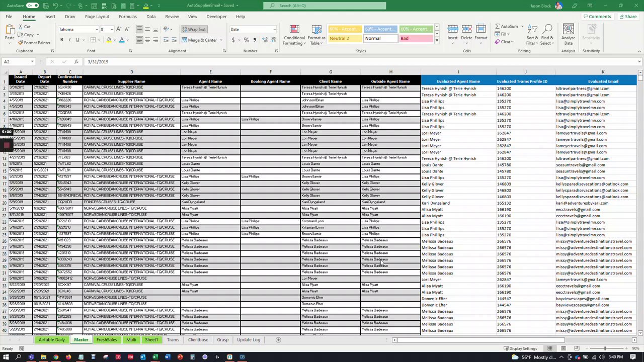Toggle Wrap Text
The height and width of the screenshot is (362, 644).
pos(194,29)
